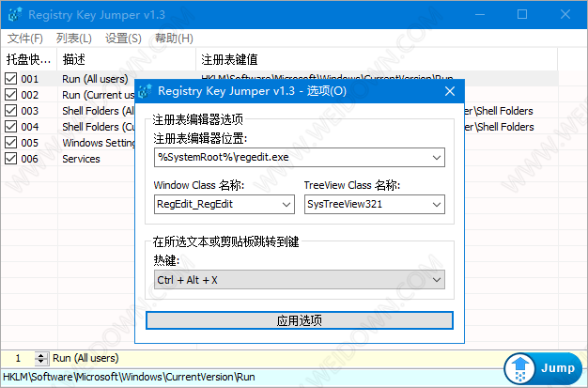Sort by the 注册表键值 column header
This screenshot has width=588, height=388.
coord(377,59)
